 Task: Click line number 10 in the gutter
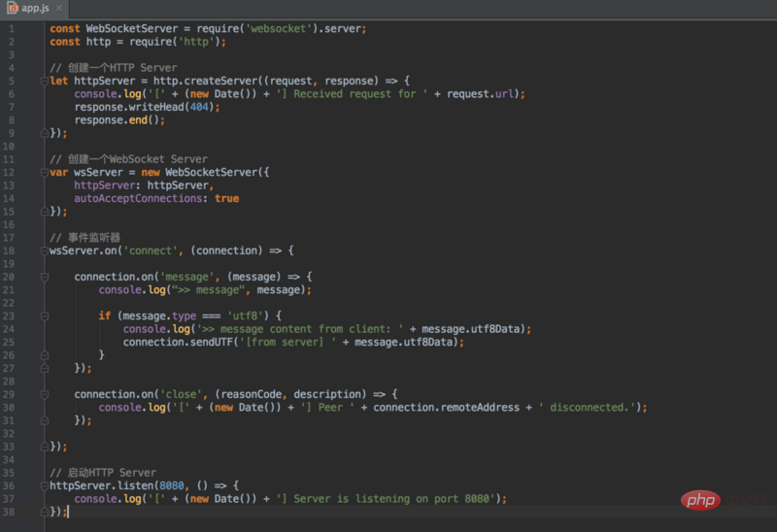(9, 147)
